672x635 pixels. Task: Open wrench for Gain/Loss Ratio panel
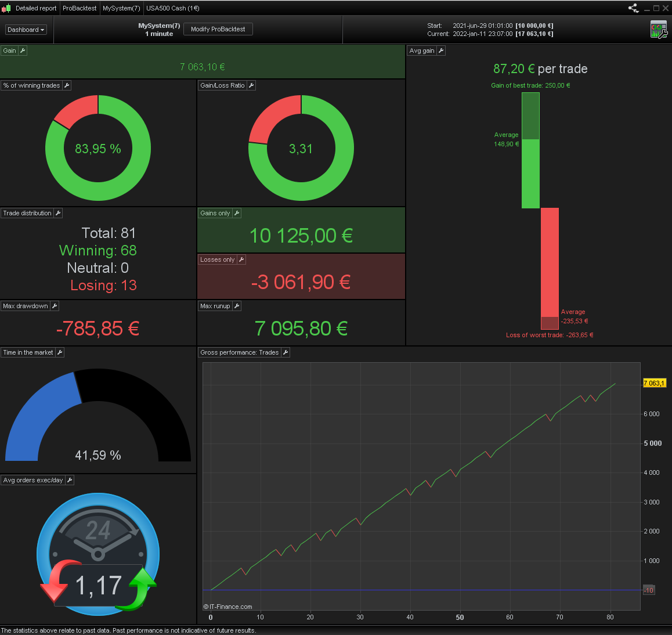click(x=251, y=85)
